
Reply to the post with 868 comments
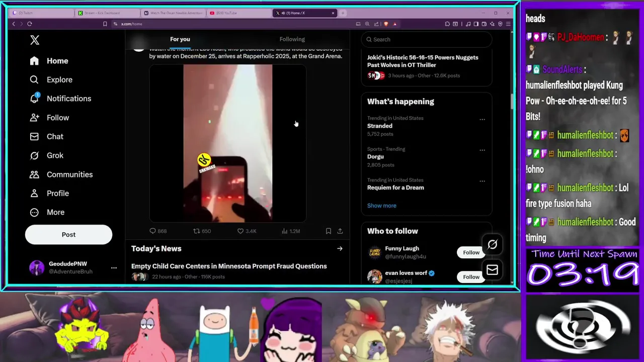pos(158,231)
